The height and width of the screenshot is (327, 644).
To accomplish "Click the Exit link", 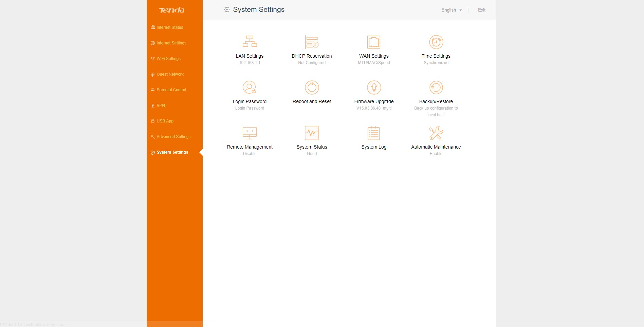I will pyautogui.click(x=482, y=10).
